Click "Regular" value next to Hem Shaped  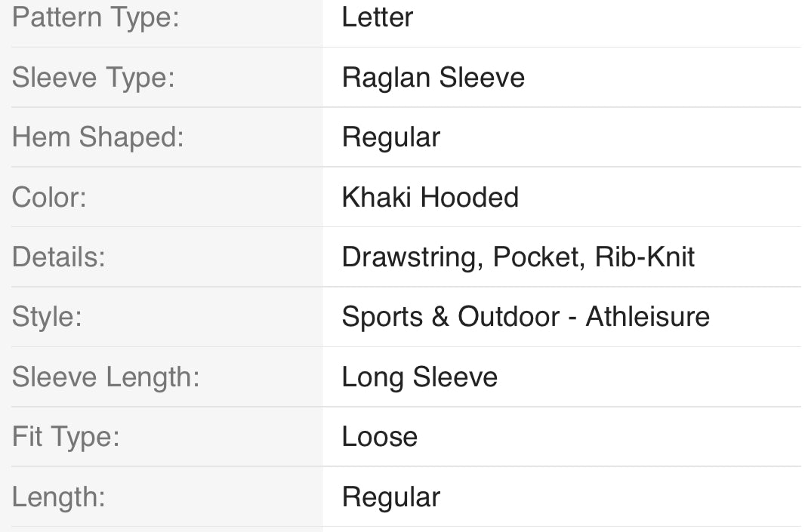(x=390, y=137)
